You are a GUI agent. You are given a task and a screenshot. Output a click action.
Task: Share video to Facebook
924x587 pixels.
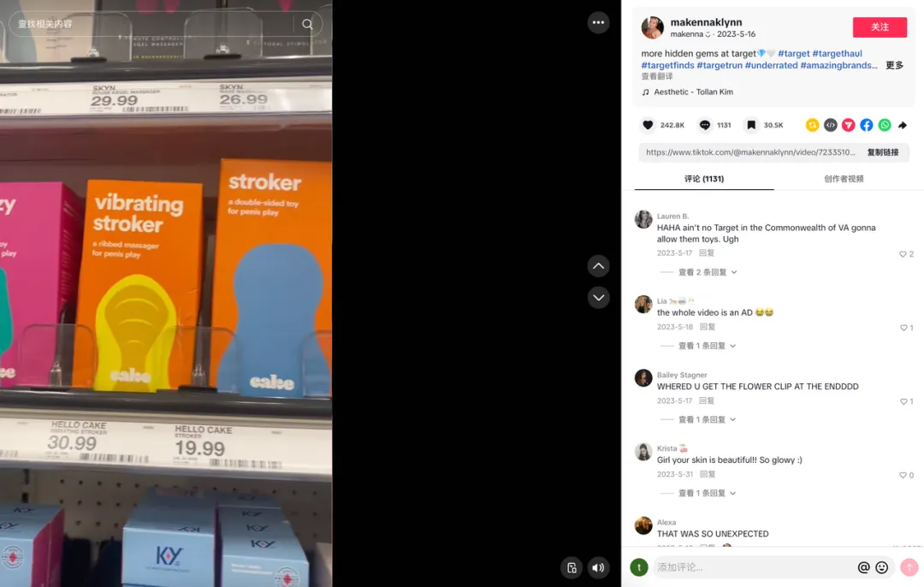[866, 125]
